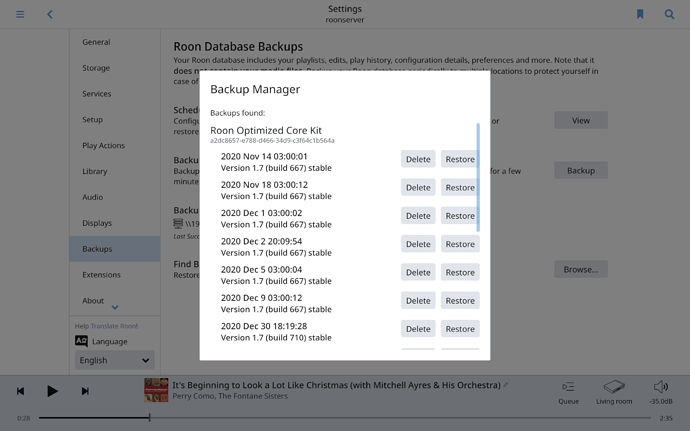Open the English language dropdown

114,360
